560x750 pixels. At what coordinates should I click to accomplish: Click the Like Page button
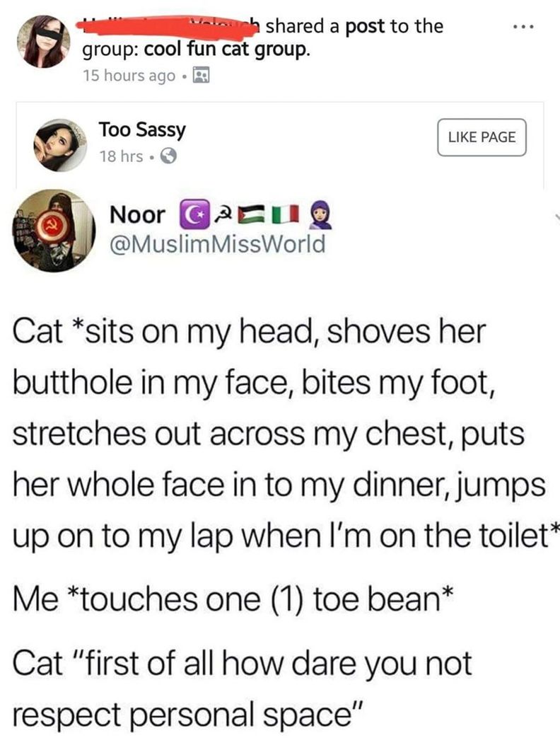pos(482,137)
